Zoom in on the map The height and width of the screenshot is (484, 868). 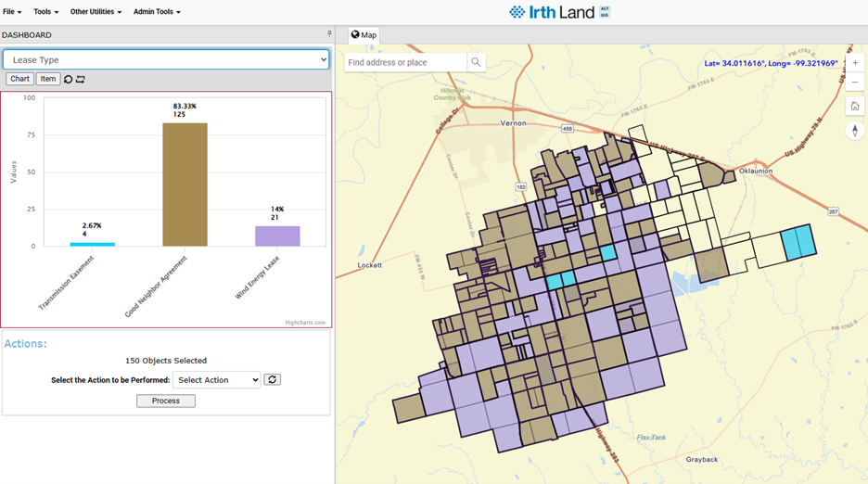(x=855, y=63)
